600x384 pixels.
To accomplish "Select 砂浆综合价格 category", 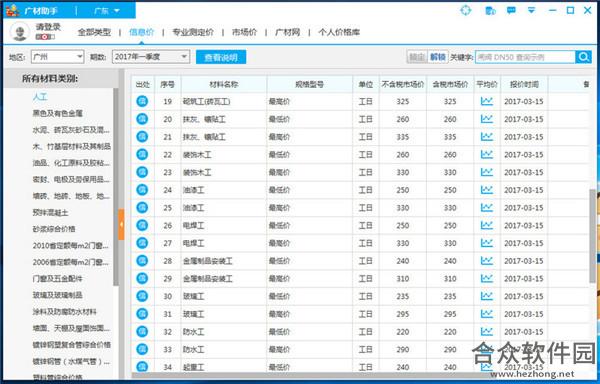I will (54, 229).
